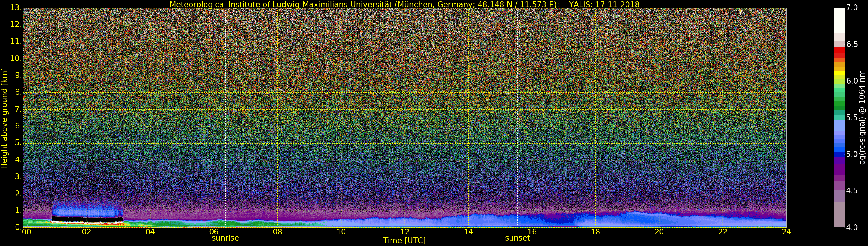Click the time axis tick label 18
Viewport: 868px width, 246px height.
(x=596, y=232)
